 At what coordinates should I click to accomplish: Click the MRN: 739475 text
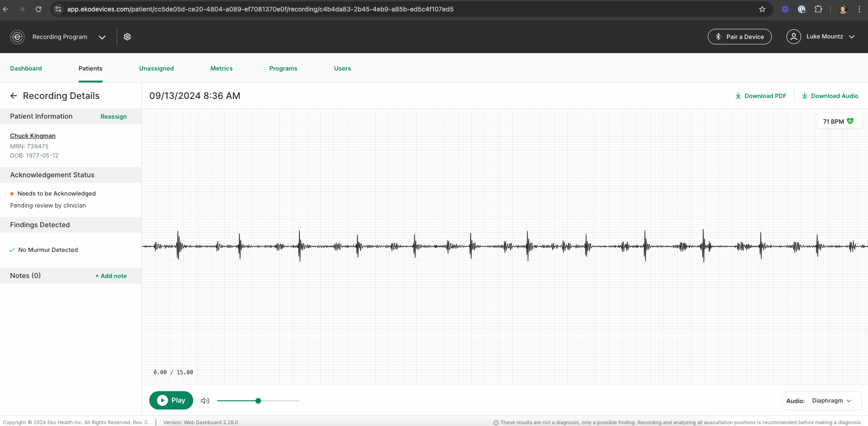(x=29, y=146)
